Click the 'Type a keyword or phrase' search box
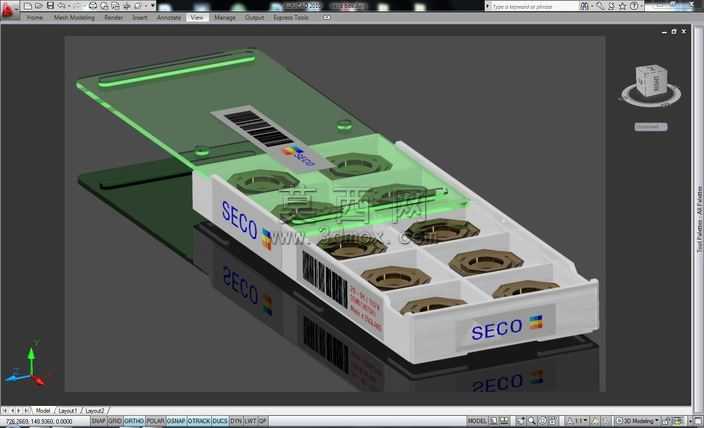This screenshot has height=428, width=704. [x=533, y=6]
